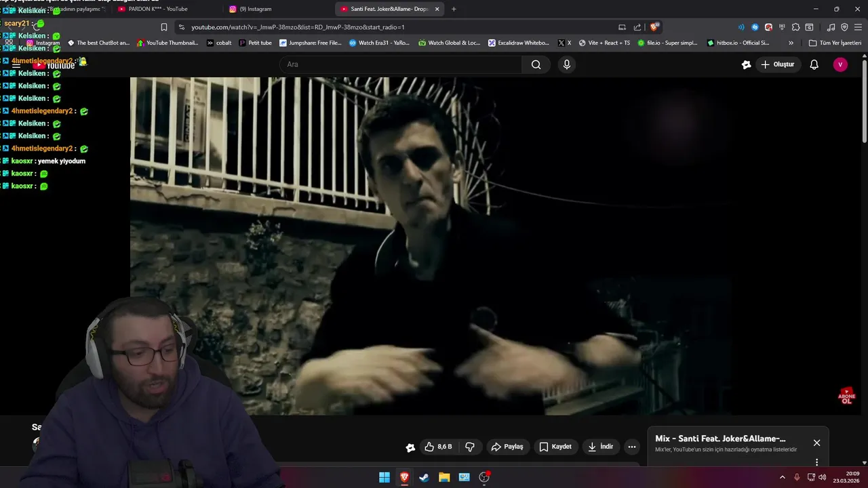Open the hitbox.io bookmark
The image size is (868, 488).
(x=738, y=43)
